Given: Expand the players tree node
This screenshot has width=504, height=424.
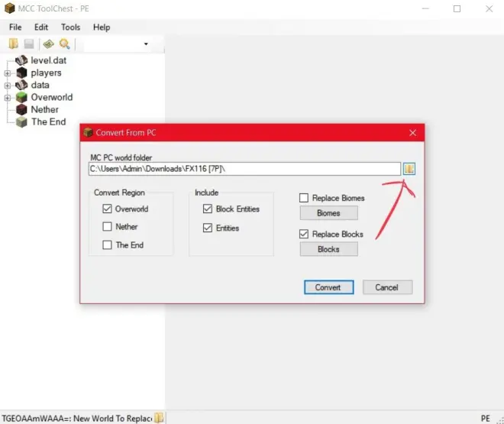Looking at the screenshot, I should point(8,73).
